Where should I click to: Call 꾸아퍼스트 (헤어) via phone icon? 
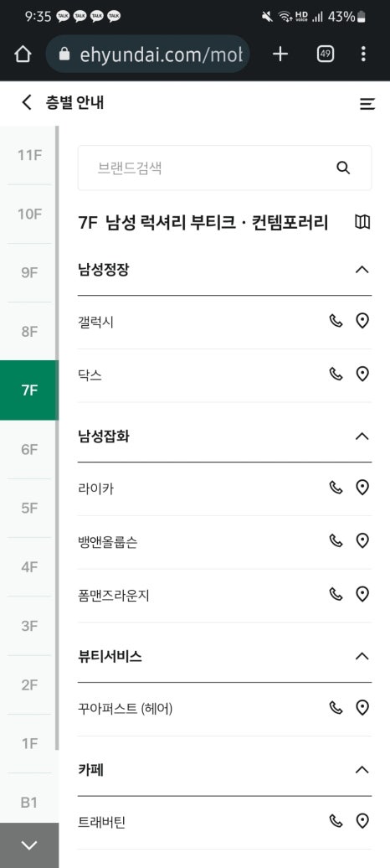click(x=336, y=707)
